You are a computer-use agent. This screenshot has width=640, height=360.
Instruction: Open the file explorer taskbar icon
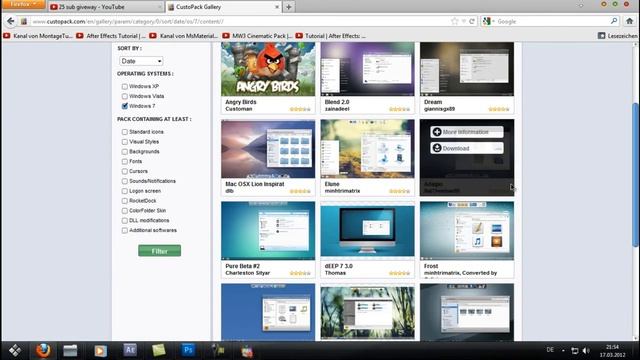point(70,350)
